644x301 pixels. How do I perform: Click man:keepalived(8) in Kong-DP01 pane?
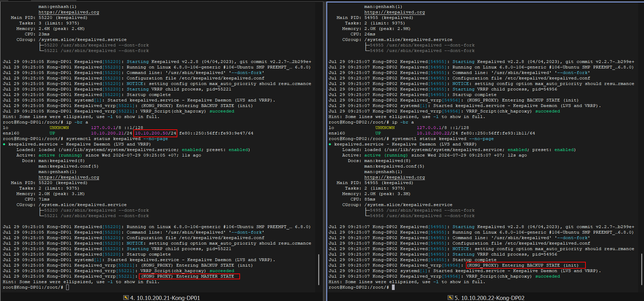click(62, 161)
